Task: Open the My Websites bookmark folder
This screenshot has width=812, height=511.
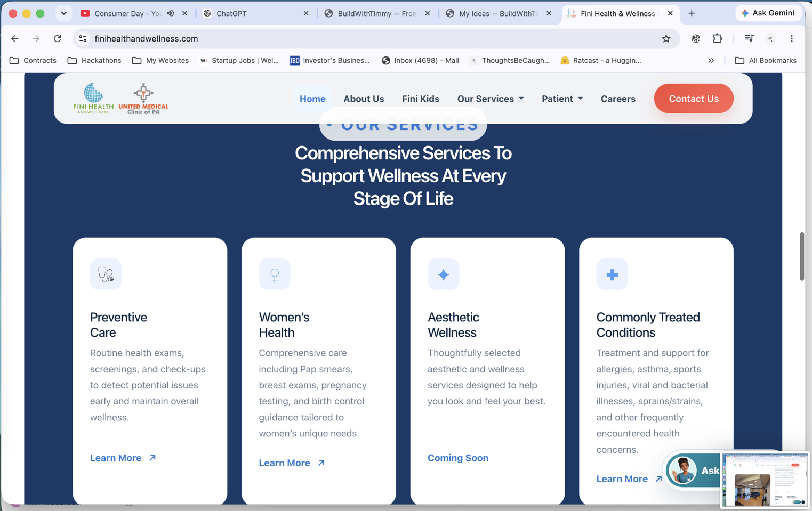Action: (160, 60)
